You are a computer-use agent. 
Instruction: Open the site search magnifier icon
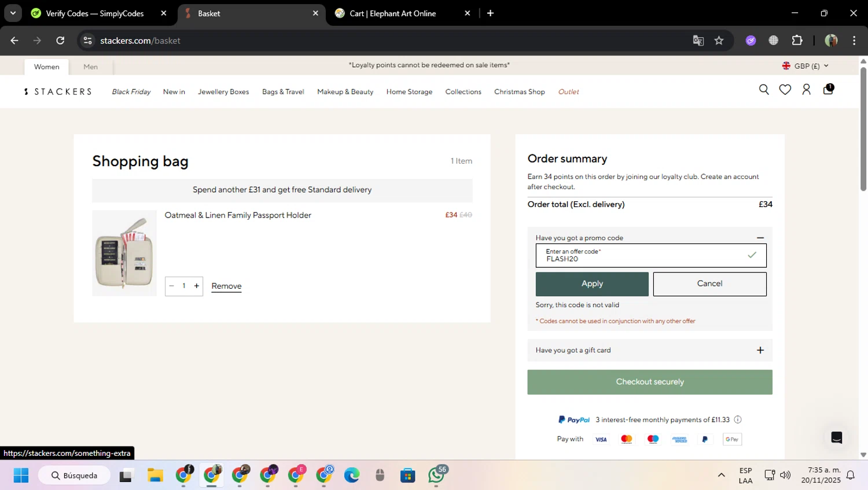[764, 90]
